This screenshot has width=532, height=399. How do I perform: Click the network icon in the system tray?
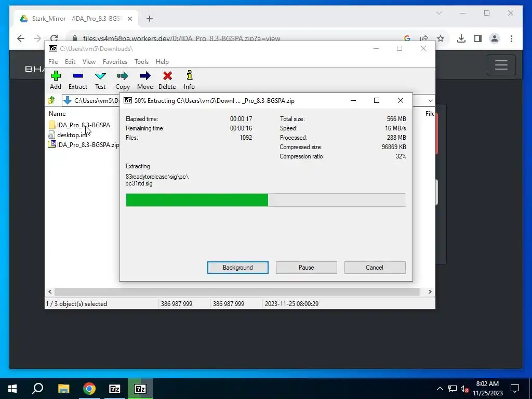(453, 389)
